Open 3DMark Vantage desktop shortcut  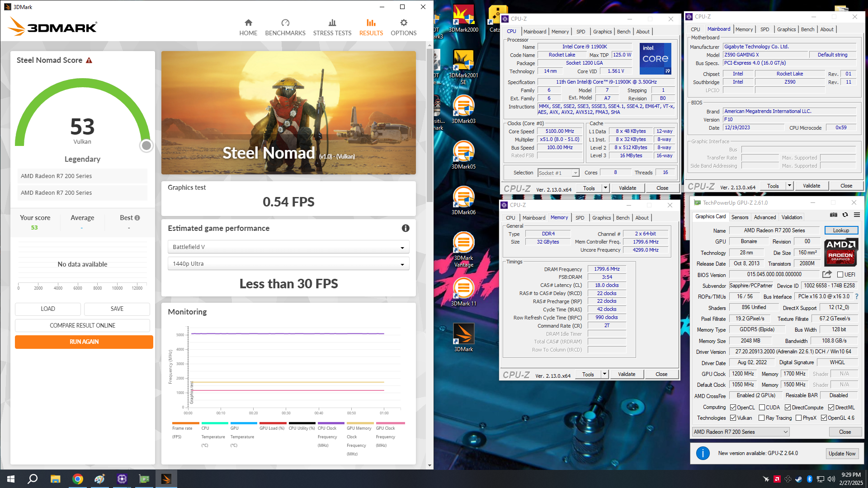(x=463, y=249)
